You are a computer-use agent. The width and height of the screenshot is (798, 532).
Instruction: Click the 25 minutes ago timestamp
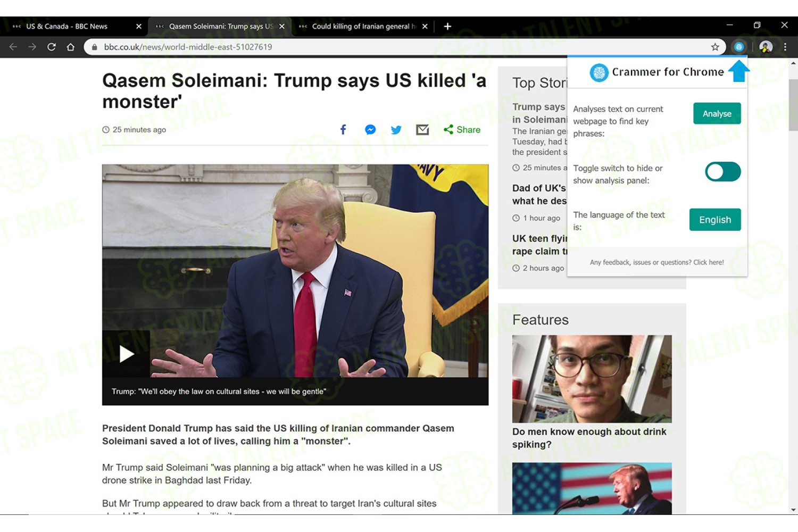click(134, 130)
